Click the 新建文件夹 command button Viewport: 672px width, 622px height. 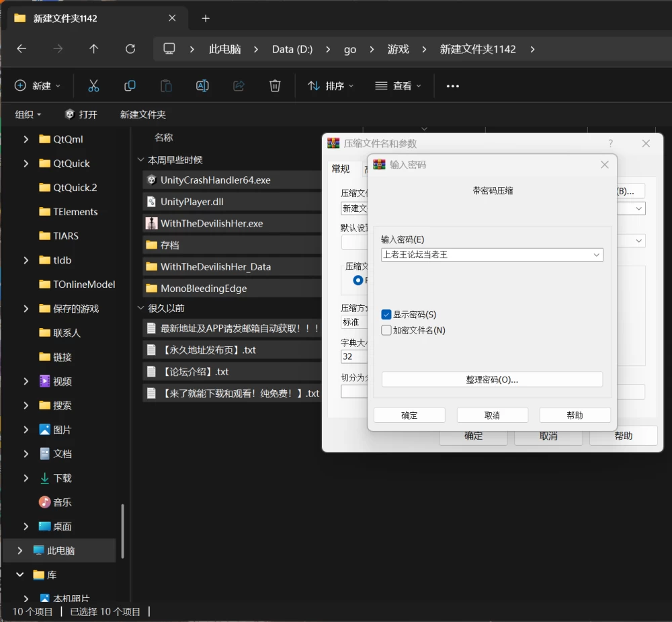coord(142,114)
